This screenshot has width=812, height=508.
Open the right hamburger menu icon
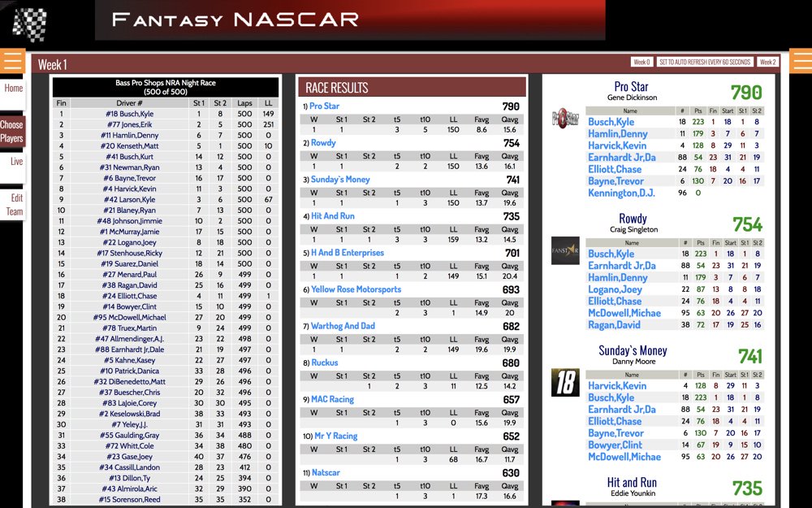pos(801,61)
